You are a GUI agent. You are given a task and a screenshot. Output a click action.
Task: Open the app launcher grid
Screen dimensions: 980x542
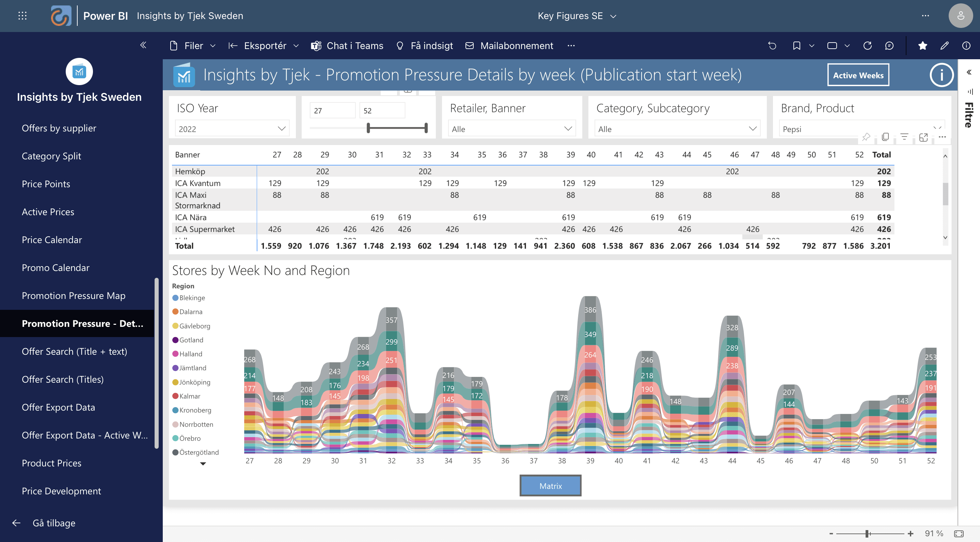[x=22, y=16]
